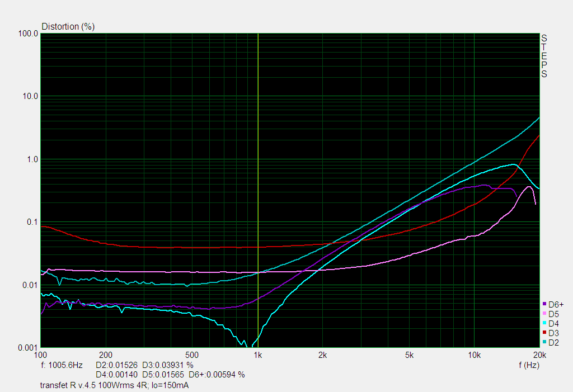Click the 'f: 1005.6Hz' readout

click(62, 365)
